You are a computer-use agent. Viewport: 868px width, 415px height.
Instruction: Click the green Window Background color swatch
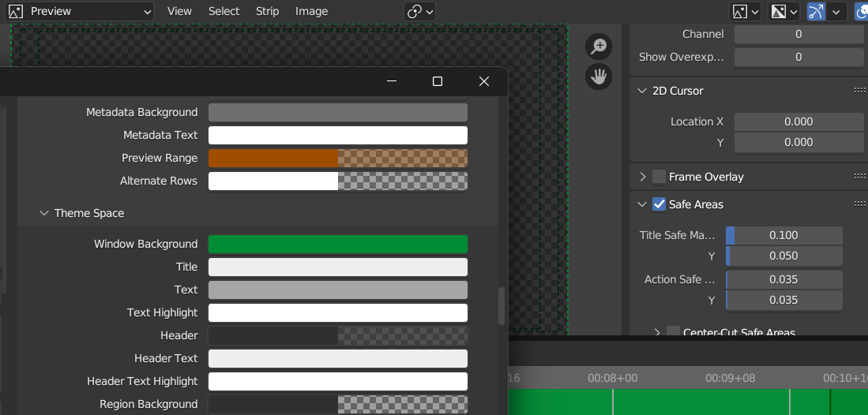point(338,244)
